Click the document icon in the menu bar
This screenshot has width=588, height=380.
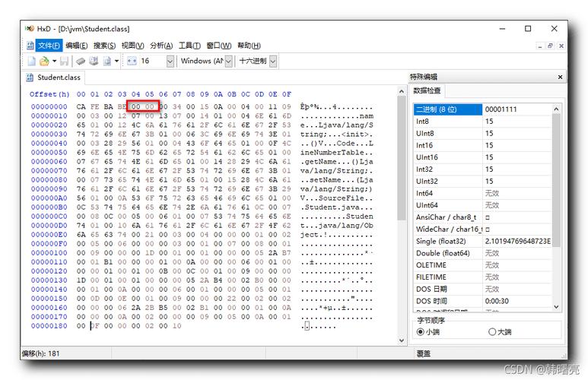pyautogui.click(x=30, y=46)
